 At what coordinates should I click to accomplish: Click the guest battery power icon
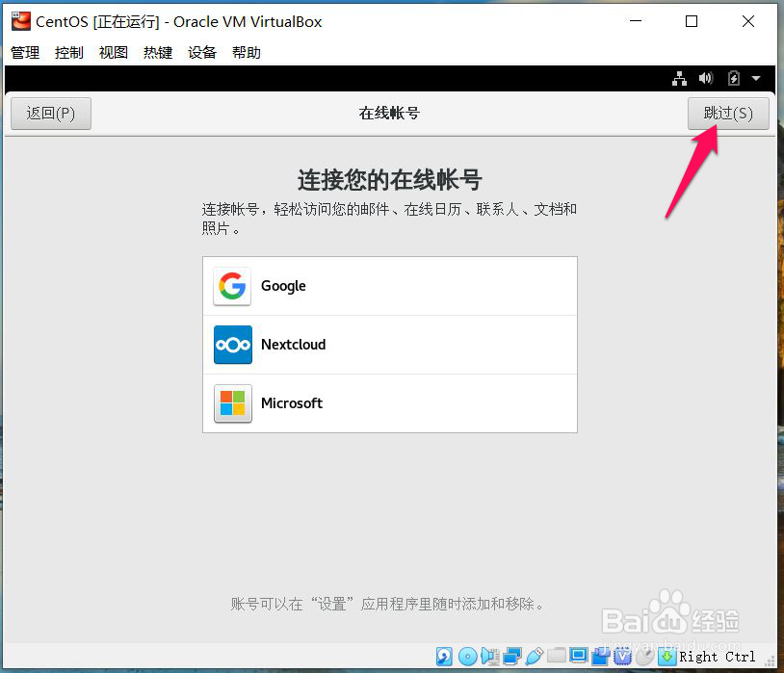coord(734,78)
